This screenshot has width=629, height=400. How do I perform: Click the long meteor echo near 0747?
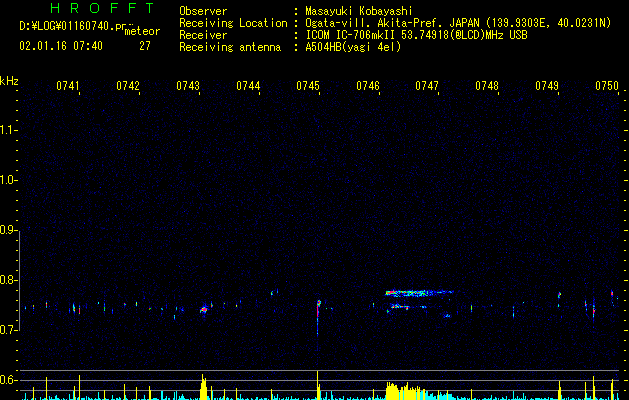(419, 293)
